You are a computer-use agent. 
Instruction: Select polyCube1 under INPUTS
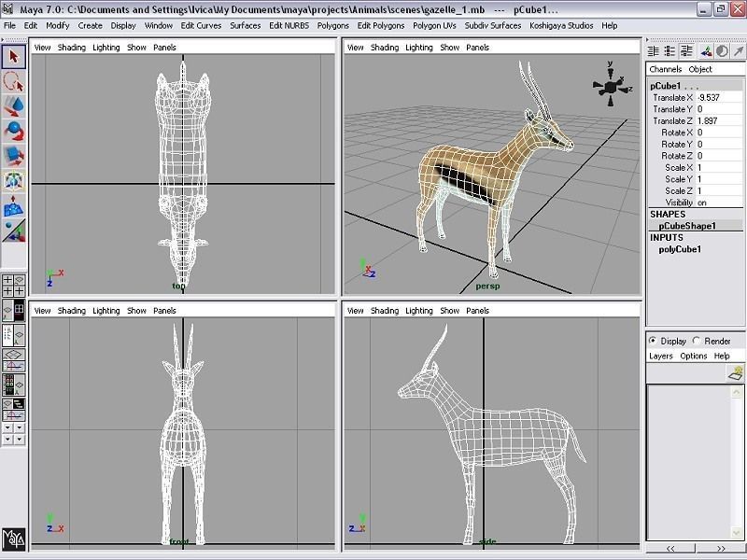[680, 249]
